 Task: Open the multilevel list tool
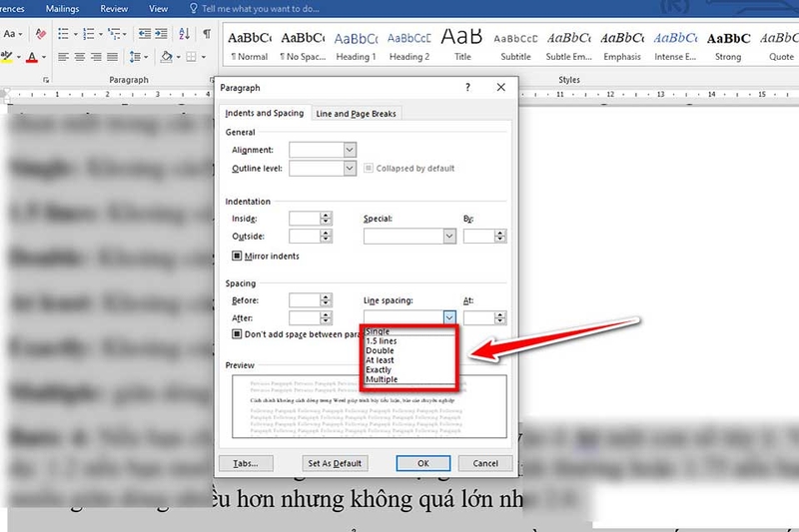point(114,34)
